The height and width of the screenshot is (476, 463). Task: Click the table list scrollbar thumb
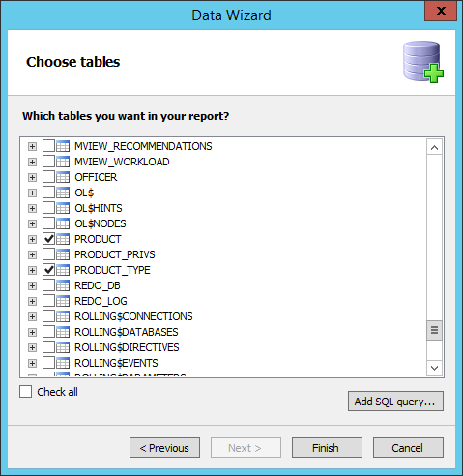coord(434,330)
